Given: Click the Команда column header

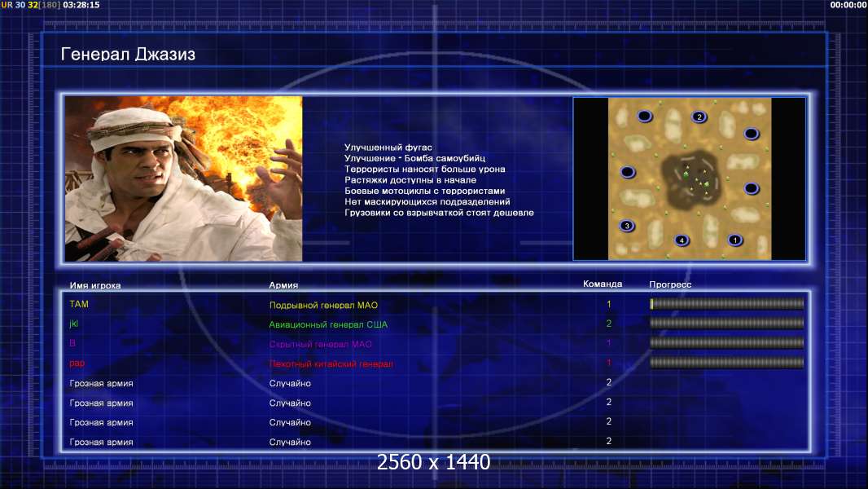Looking at the screenshot, I should (x=603, y=284).
